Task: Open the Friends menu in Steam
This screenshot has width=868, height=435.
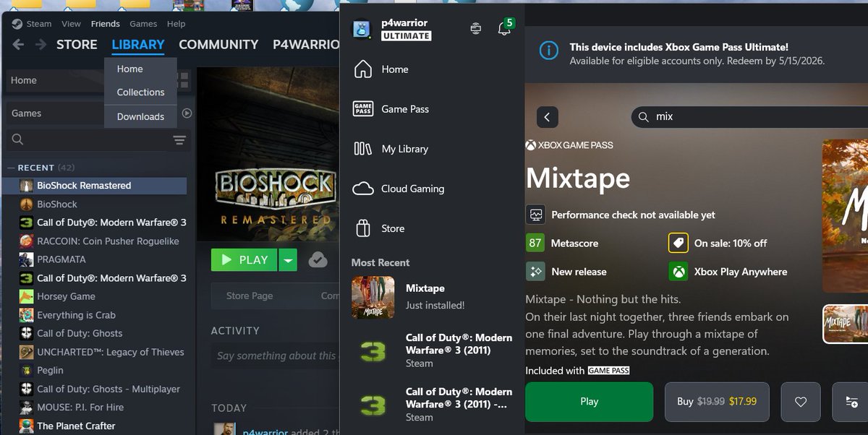Action: (106, 24)
